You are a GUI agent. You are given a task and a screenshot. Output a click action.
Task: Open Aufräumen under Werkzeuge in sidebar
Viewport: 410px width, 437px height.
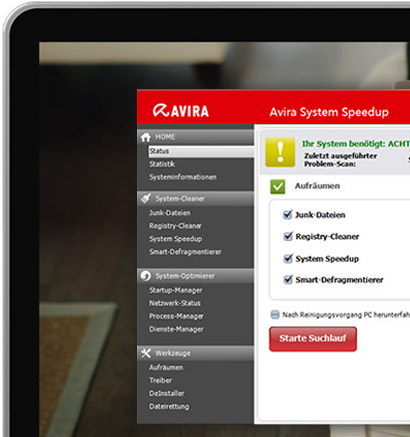[x=166, y=367]
